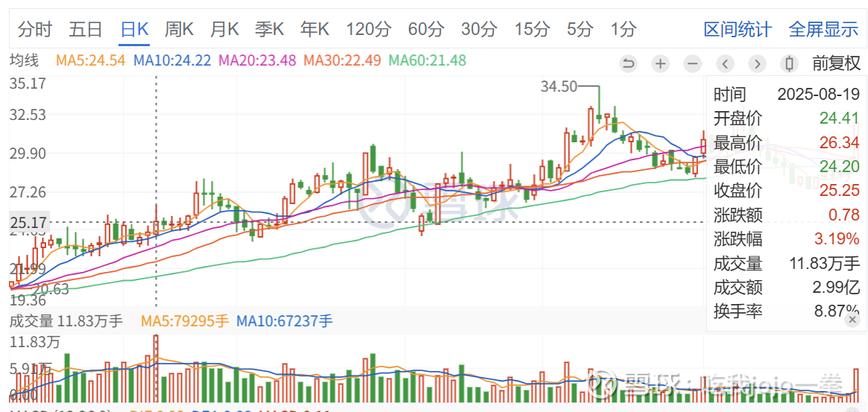Screen dimensions: 868x412
Task: Select the 月K chart tab
Action: pos(224,30)
